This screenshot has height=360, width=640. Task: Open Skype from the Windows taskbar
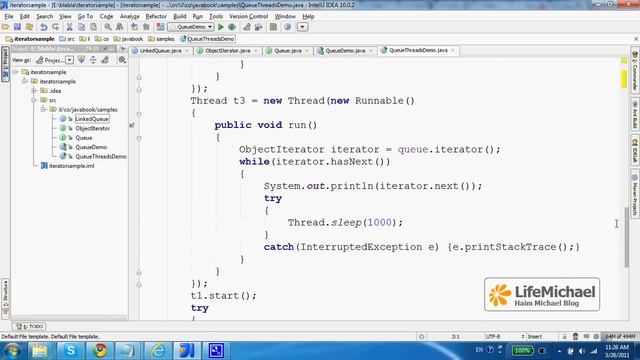71,351
